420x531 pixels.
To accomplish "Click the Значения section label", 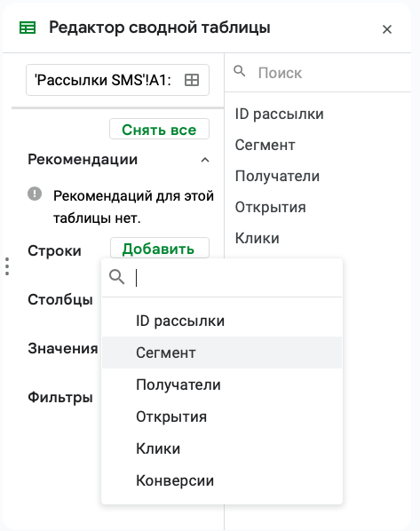I will coord(63,348).
